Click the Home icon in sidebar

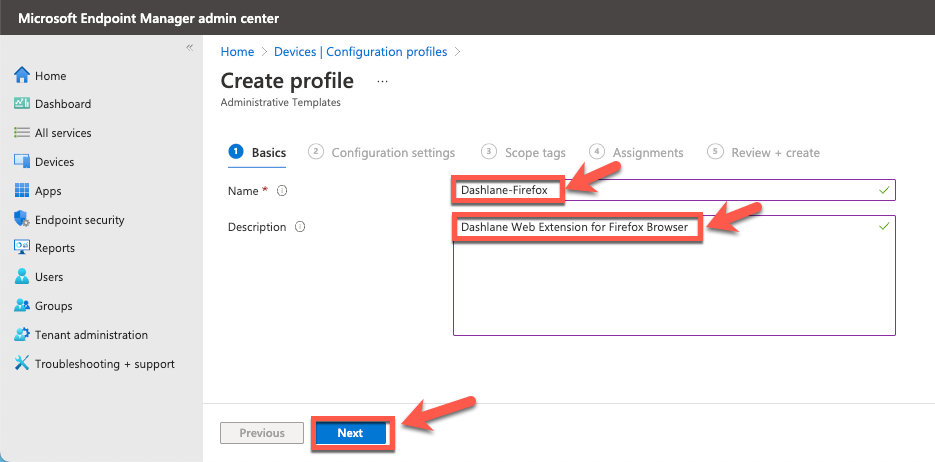tap(21, 75)
